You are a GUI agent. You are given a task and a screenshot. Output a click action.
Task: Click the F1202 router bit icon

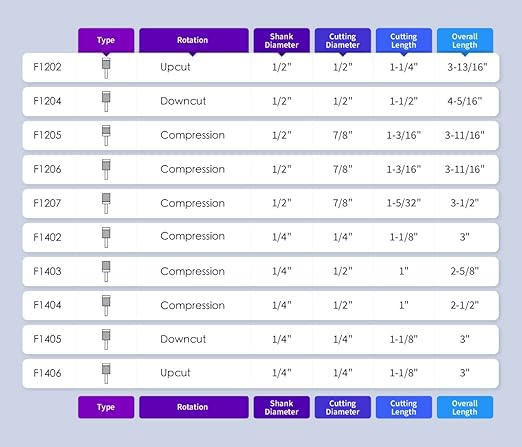106,68
